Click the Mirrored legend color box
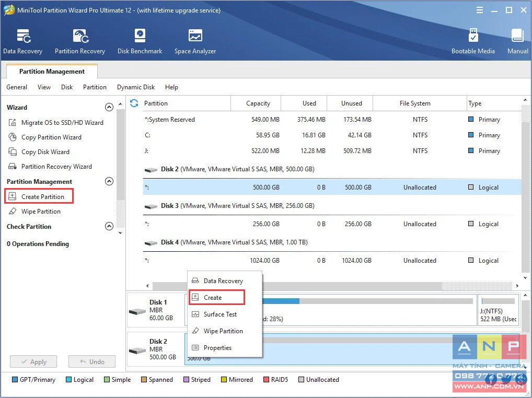The width and height of the screenshot is (532, 398). click(224, 379)
